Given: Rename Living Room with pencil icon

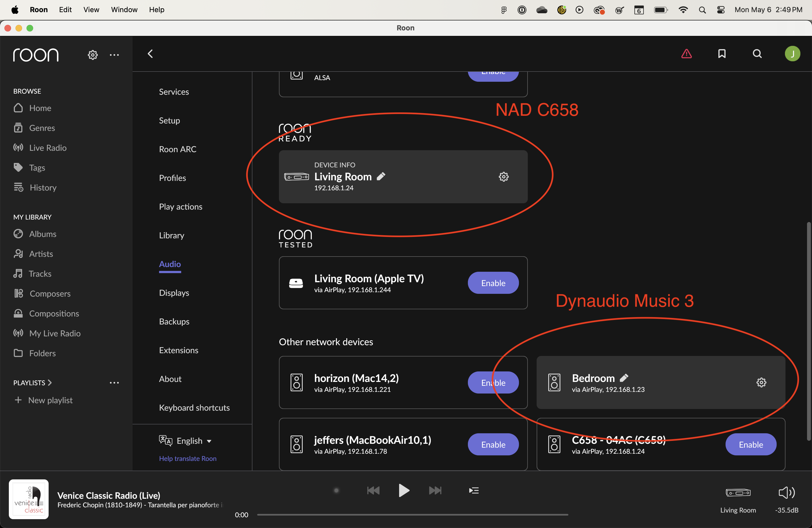Looking at the screenshot, I should pyautogui.click(x=381, y=176).
